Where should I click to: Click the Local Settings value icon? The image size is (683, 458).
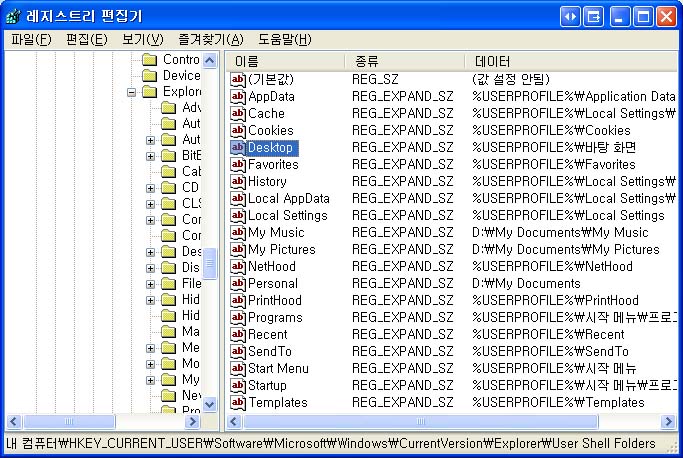click(237, 215)
